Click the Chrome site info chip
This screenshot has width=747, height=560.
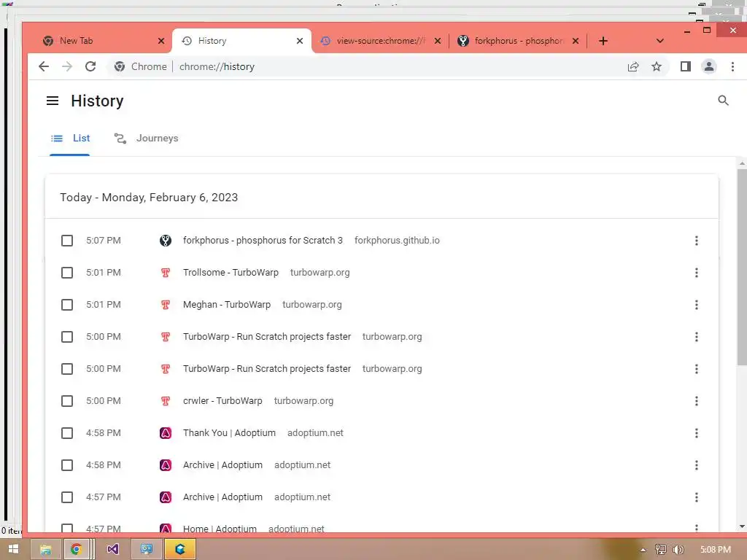141,66
